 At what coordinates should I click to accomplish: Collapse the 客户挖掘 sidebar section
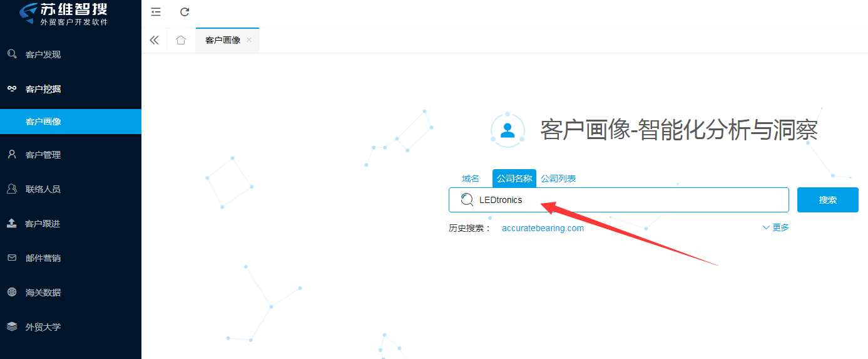43,89
